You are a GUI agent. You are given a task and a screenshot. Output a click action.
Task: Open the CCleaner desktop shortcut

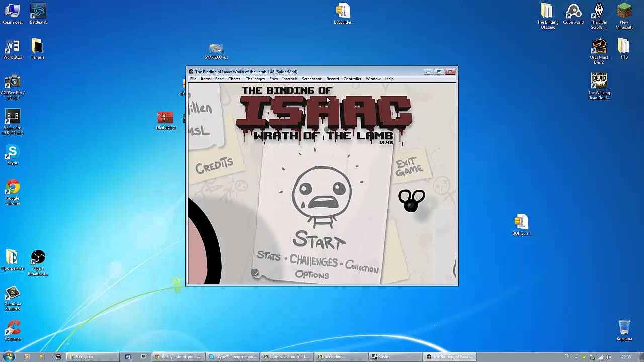point(13,331)
